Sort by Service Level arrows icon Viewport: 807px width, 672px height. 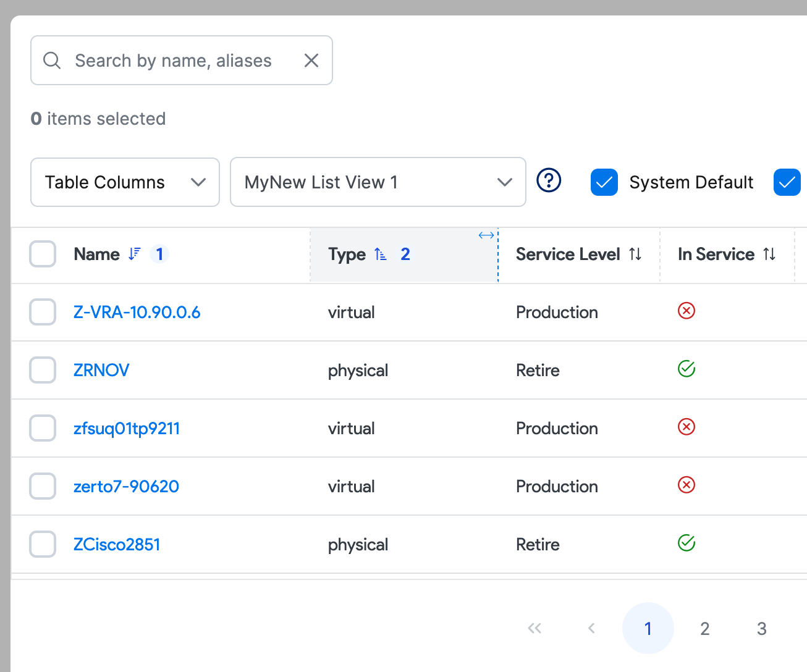coord(635,254)
